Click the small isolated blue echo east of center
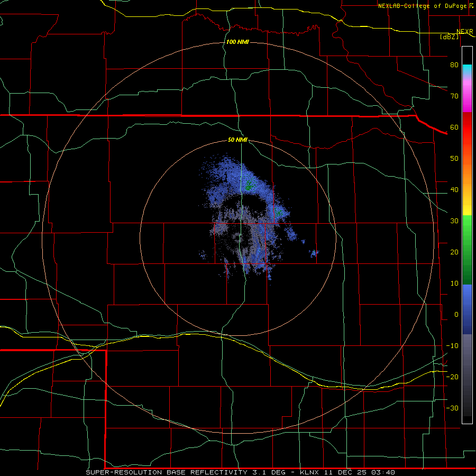This screenshot has width=476, height=476. pos(314,253)
